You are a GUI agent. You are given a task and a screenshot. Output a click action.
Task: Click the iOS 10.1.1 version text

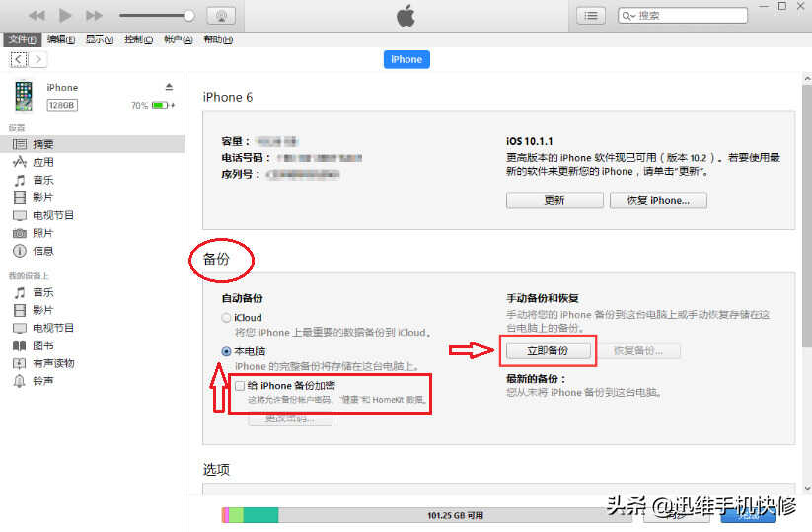point(529,141)
